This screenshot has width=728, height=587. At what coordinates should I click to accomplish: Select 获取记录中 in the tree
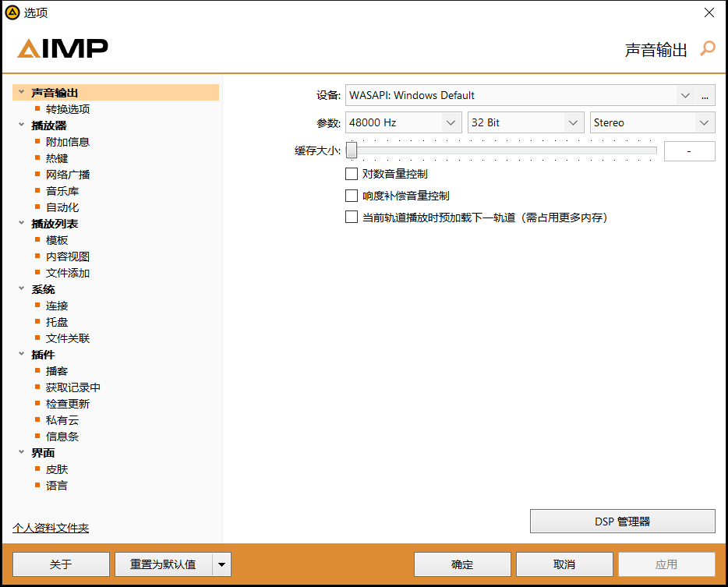(73, 387)
